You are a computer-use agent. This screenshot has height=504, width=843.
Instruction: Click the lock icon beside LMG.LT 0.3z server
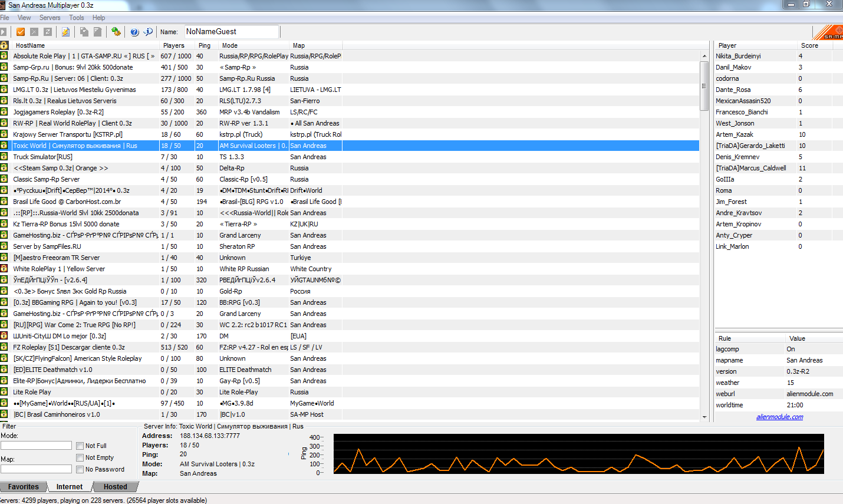pyautogui.click(x=4, y=90)
